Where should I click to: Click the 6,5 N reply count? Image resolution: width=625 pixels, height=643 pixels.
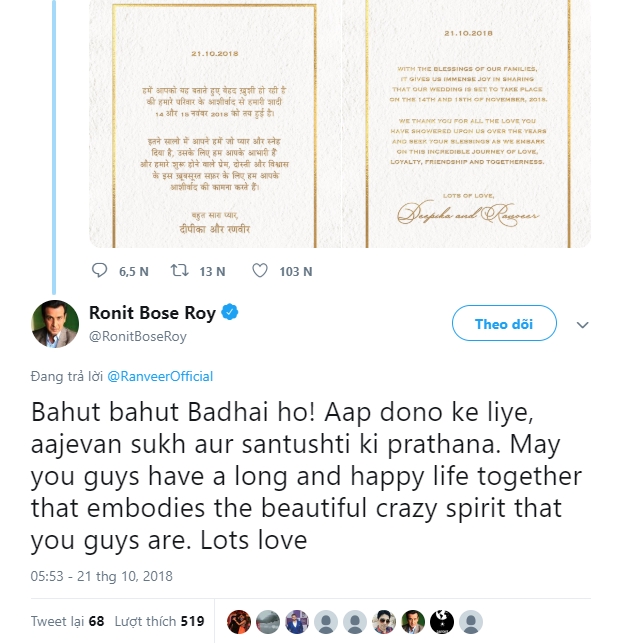point(134,270)
